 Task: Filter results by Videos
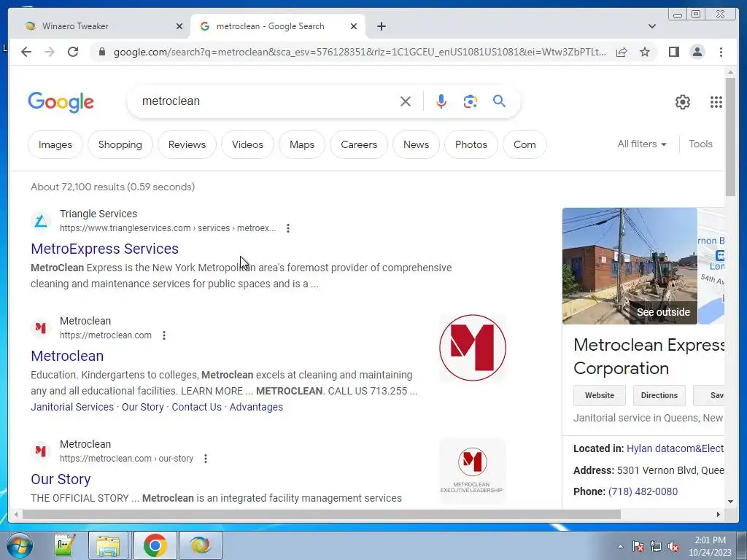[x=247, y=144]
